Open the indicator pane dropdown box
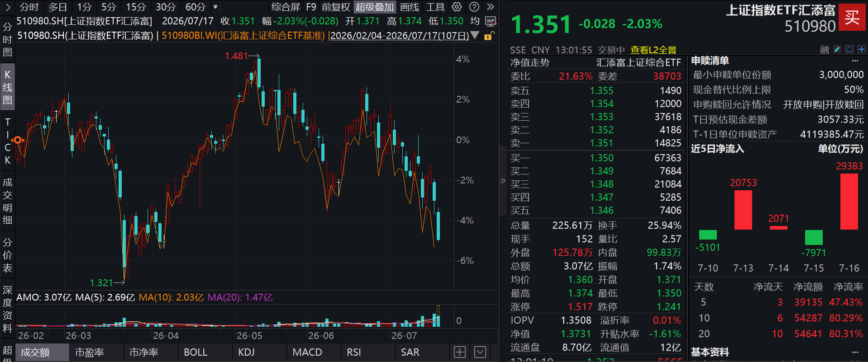 [x=480, y=352]
